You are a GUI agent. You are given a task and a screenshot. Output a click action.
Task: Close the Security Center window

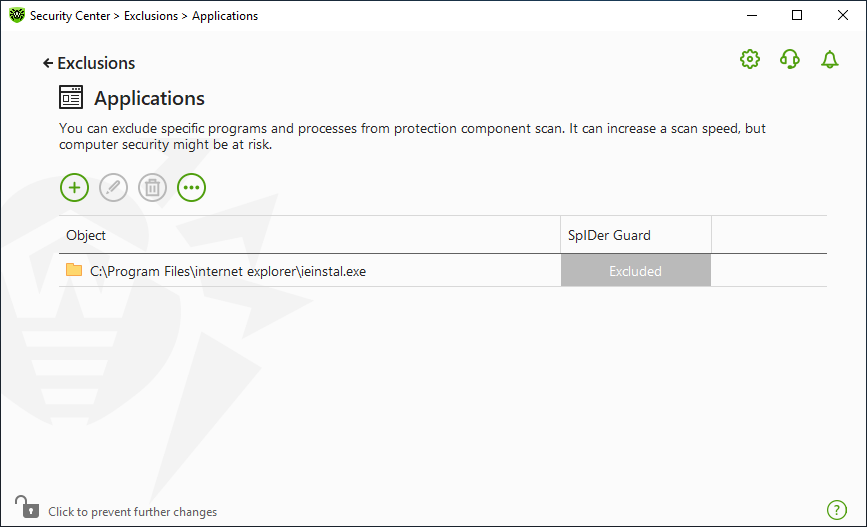[843, 15]
